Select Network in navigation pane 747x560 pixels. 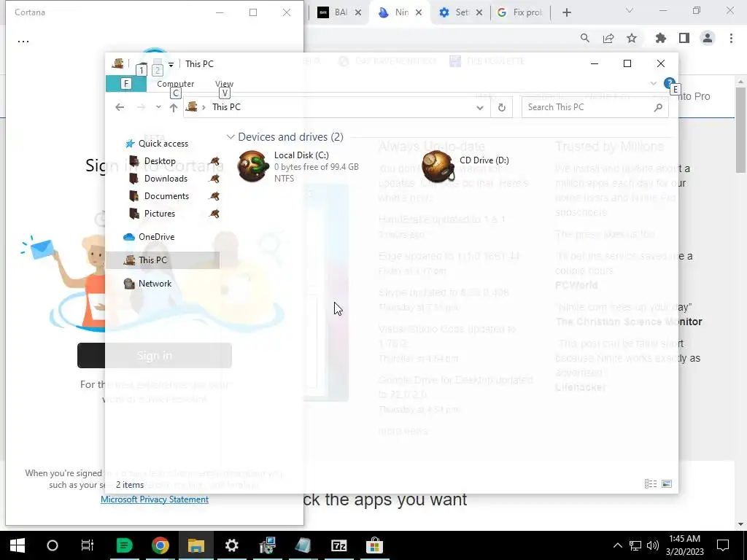tap(155, 284)
